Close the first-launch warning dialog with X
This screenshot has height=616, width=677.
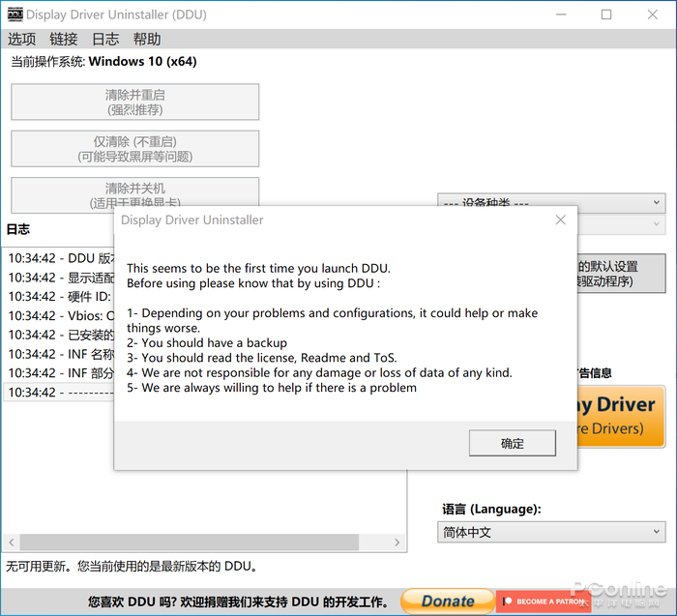tap(560, 220)
